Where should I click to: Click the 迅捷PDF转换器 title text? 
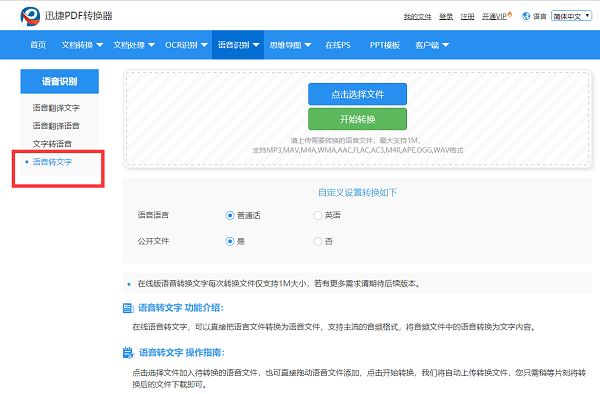click(x=78, y=16)
